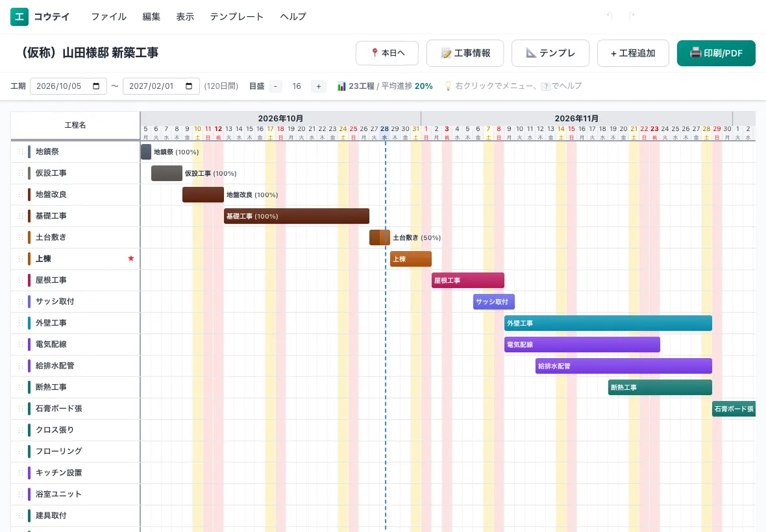Image resolution: width=766 pixels, height=532 pixels.
Task: Open the 編集 menu
Action: (151, 17)
